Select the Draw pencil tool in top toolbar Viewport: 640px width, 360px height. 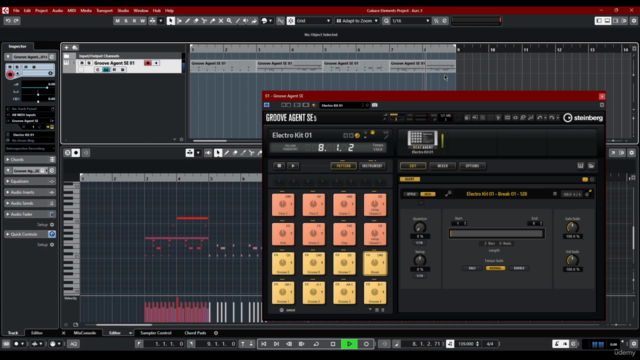[x=187, y=21]
